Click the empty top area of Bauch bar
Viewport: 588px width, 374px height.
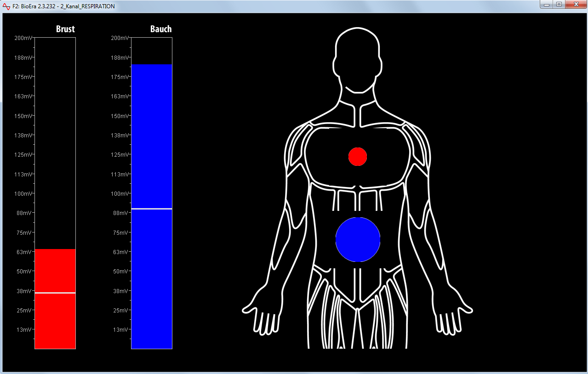tap(152, 51)
